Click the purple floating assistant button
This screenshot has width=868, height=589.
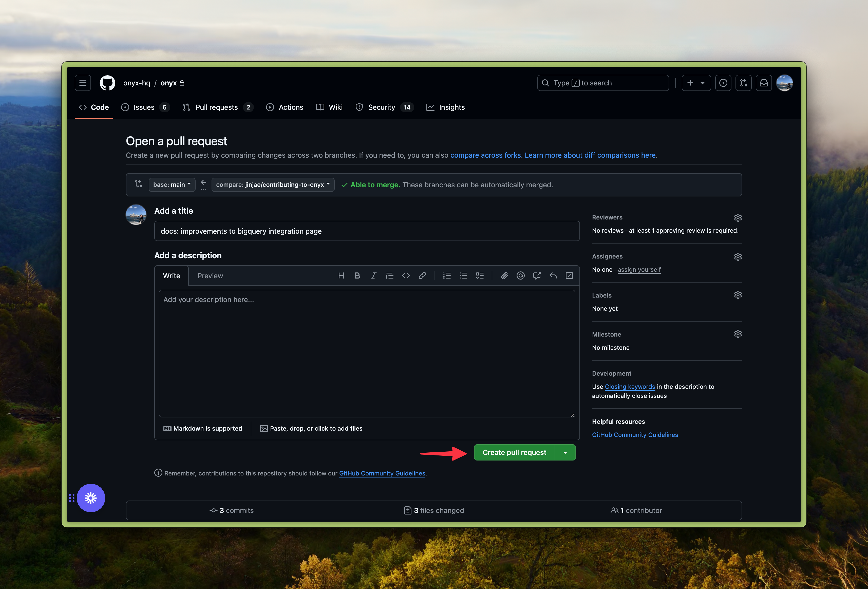click(x=91, y=498)
